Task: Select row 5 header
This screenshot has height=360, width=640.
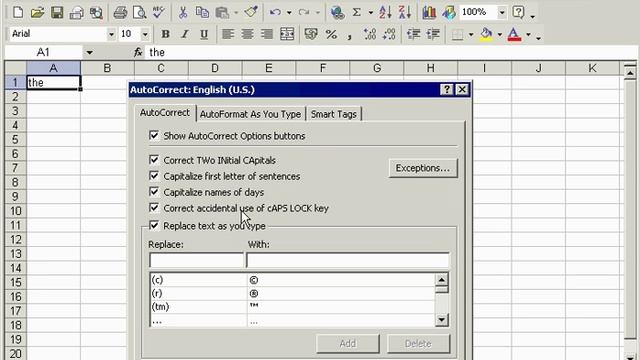Action: tap(16, 140)
